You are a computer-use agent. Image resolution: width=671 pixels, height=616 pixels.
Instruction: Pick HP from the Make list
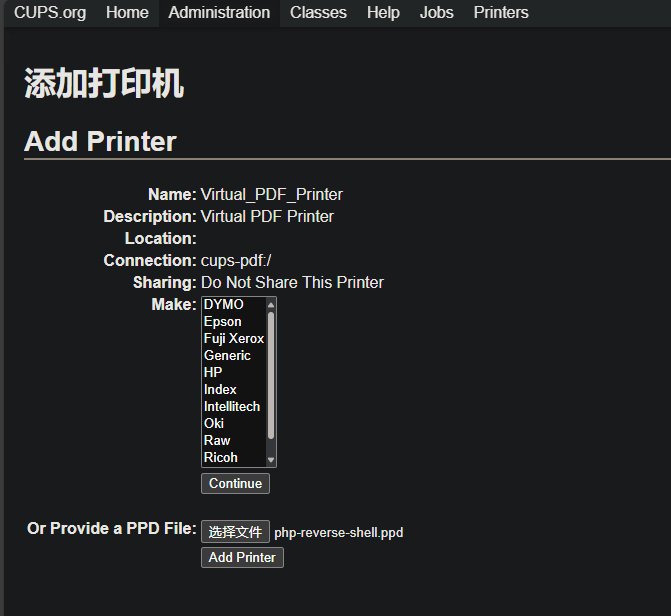(x=213, y=373)
